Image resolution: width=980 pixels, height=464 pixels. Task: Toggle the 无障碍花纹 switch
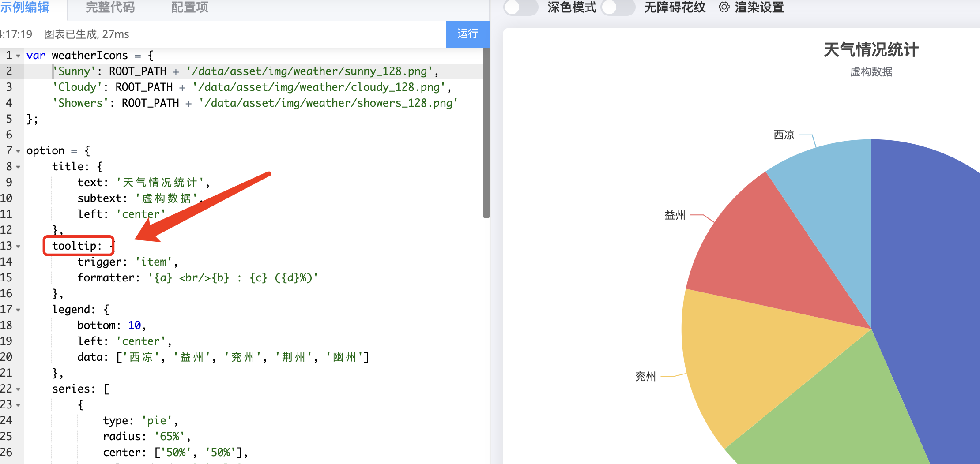[618, 7]
